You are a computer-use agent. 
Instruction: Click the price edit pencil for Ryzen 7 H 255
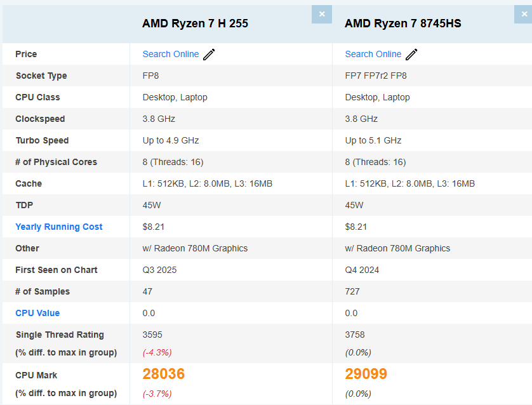point(209,54)
